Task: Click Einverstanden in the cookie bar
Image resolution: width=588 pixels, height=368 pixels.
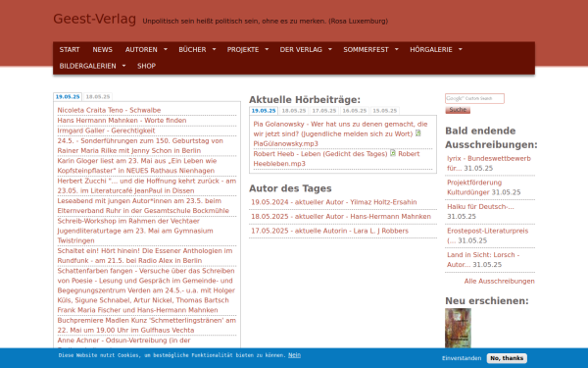Action: pos(462,358)
